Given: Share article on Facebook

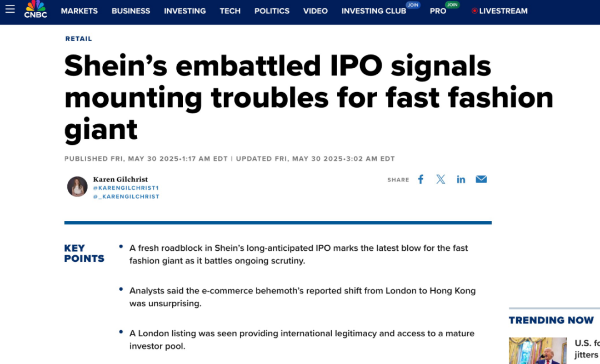Looking at the screenshot, I should 421,179.
